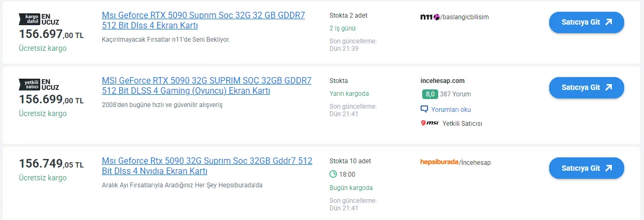Screen dimensions: 644x220
Task: Click the 156.697,00 TL price
Action: 51,34
